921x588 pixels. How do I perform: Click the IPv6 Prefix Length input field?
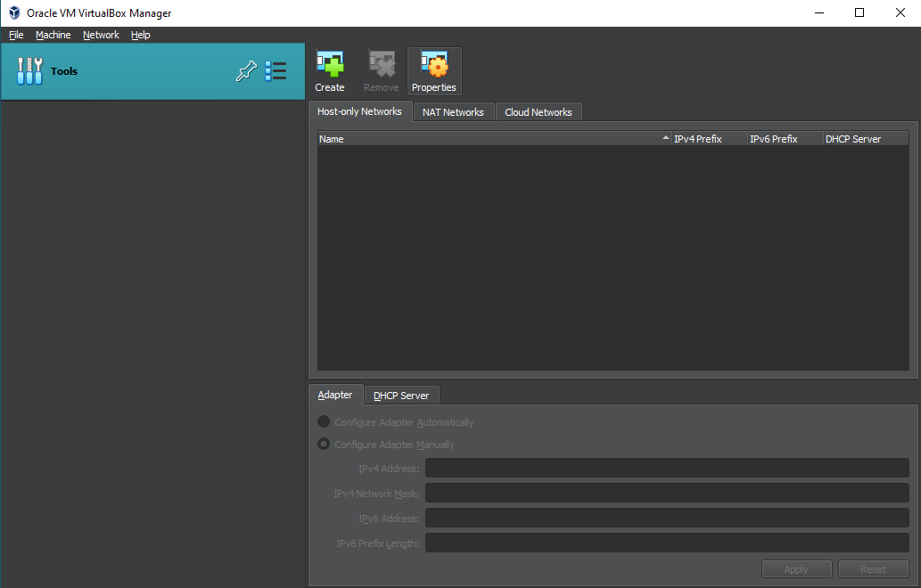pos(667,543)
